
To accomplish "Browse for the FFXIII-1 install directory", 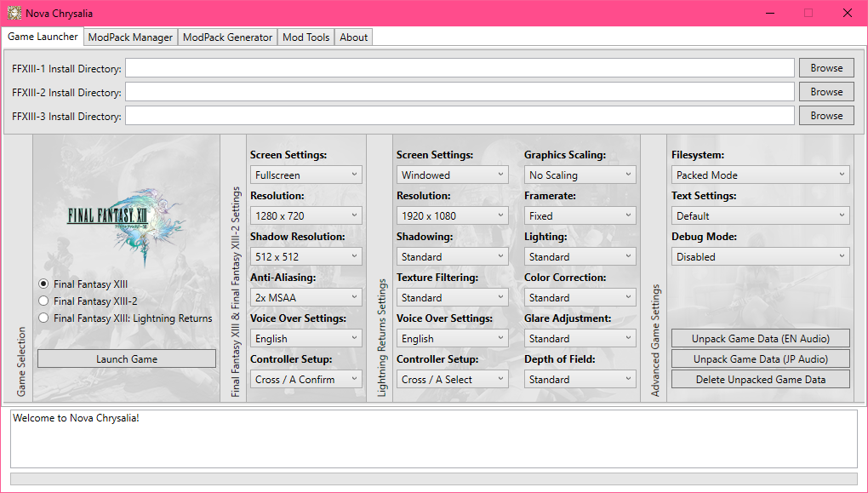I will click(x=826, y=67).
